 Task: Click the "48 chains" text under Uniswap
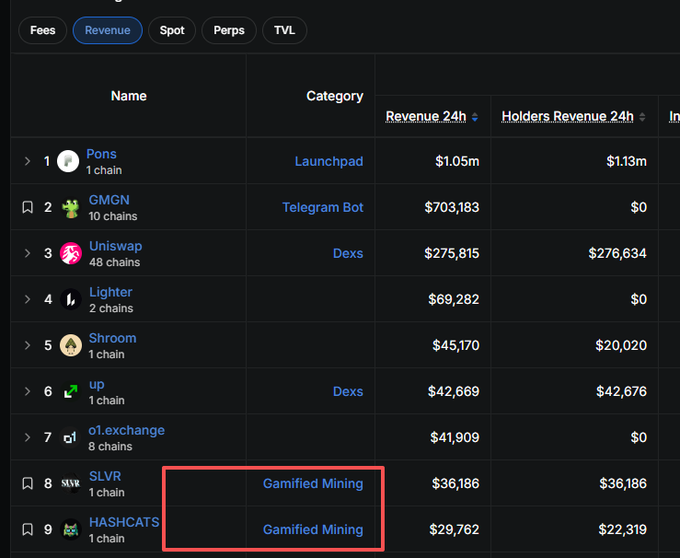pyautogui.click(x=114, y=262)
